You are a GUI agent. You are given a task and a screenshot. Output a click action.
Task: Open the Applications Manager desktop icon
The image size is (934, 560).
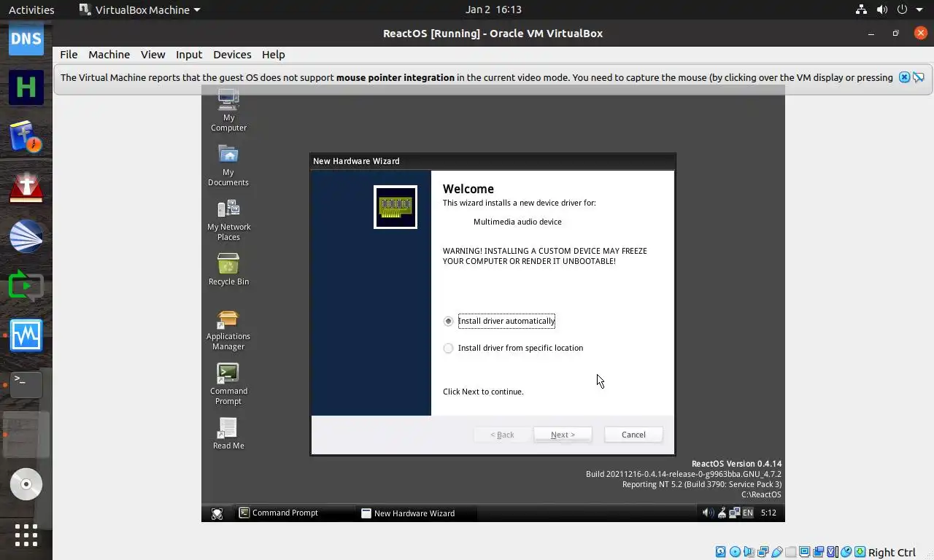(x=228, y=330)
